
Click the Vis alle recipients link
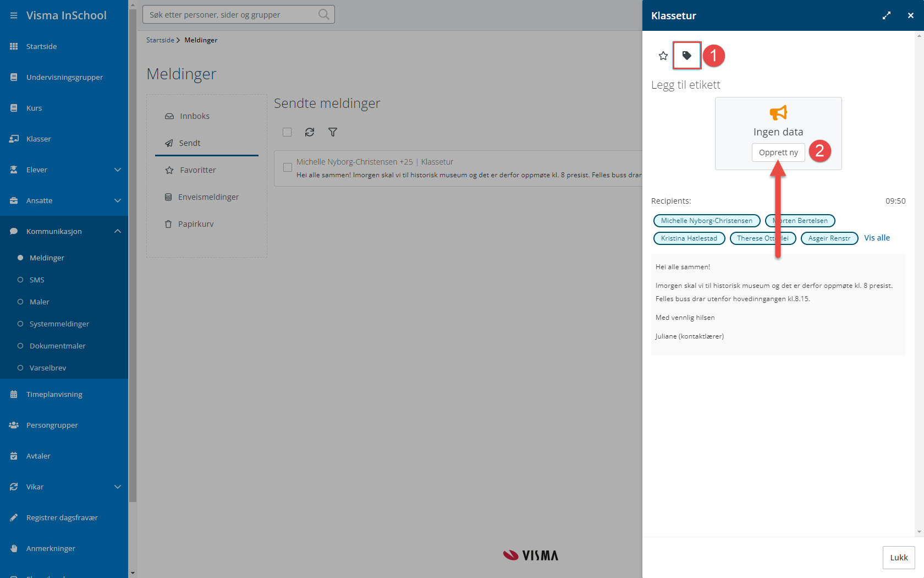[877, 238]
